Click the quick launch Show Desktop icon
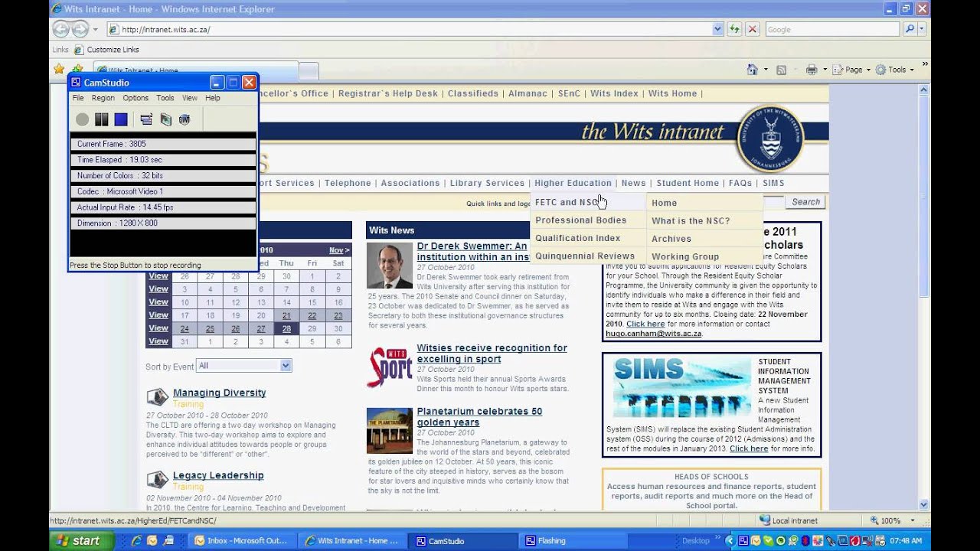The image size is (980, 551). pyautogui.click(x=168, y=540)
